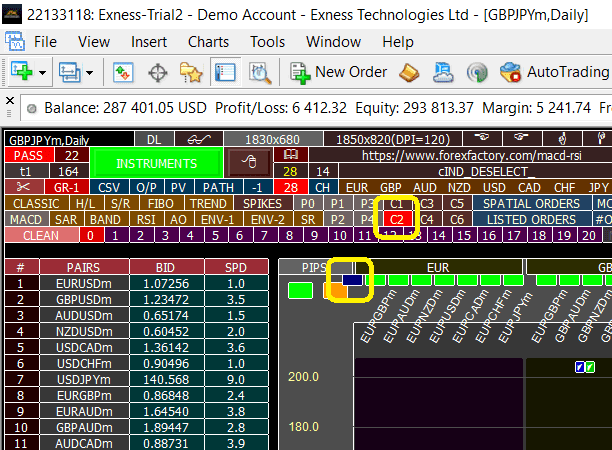612x450 pixels.
Task: Click the large green square below PIPS
Action: [300, 291]
